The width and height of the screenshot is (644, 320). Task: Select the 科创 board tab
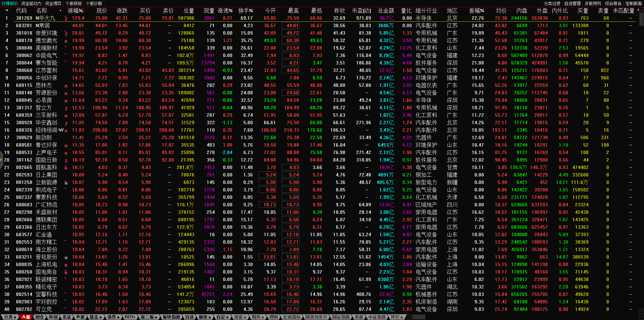coord(53,317)
